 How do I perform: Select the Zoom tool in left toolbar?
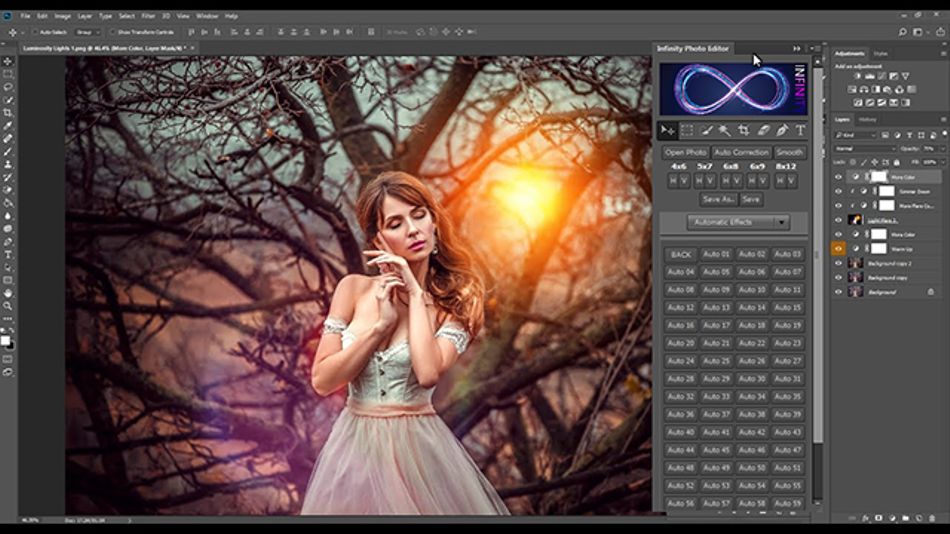coord(8,305)
